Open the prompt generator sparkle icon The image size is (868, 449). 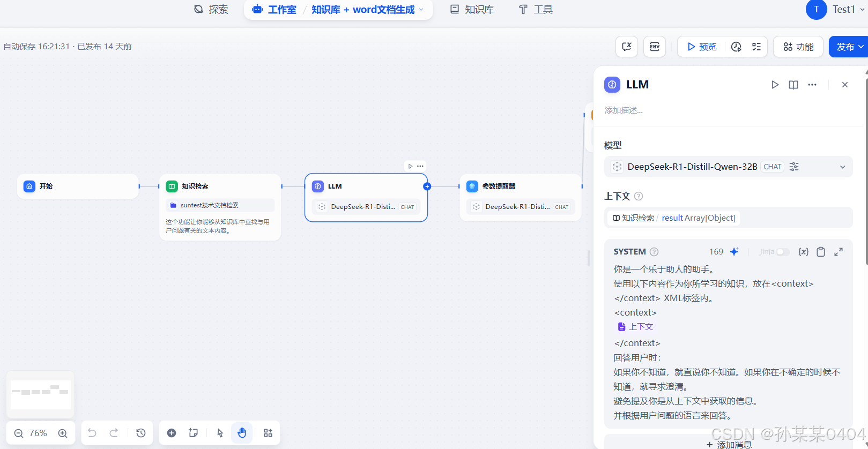pyautogui.click(x=734, y=251)
